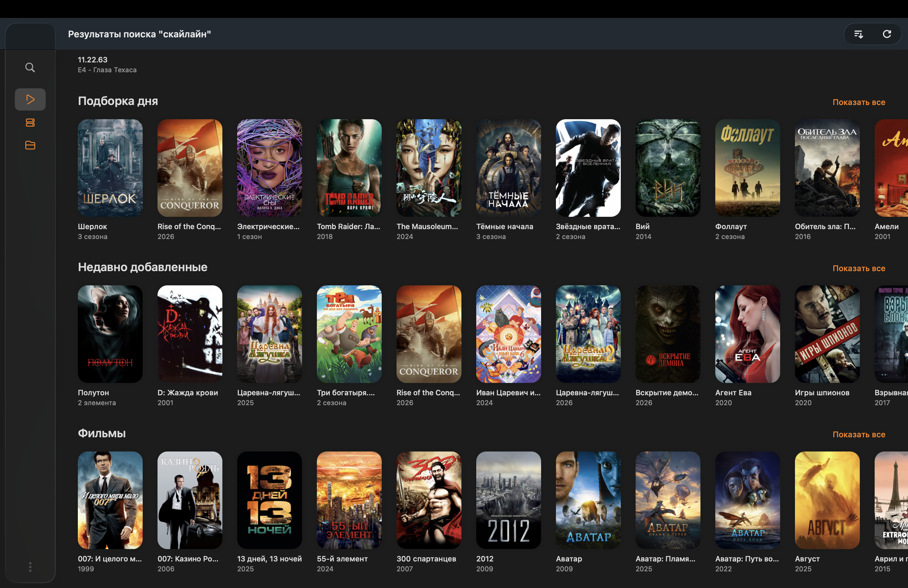
Task: Click the Недавно добавленные section heading
Action: 143,267
